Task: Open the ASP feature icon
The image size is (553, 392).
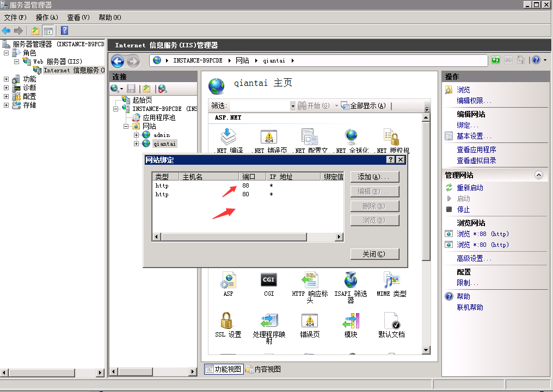Action: click(228, 281)
